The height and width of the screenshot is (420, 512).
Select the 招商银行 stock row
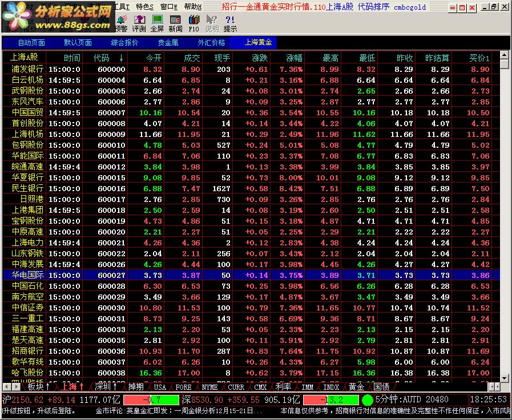click(251, 351)
